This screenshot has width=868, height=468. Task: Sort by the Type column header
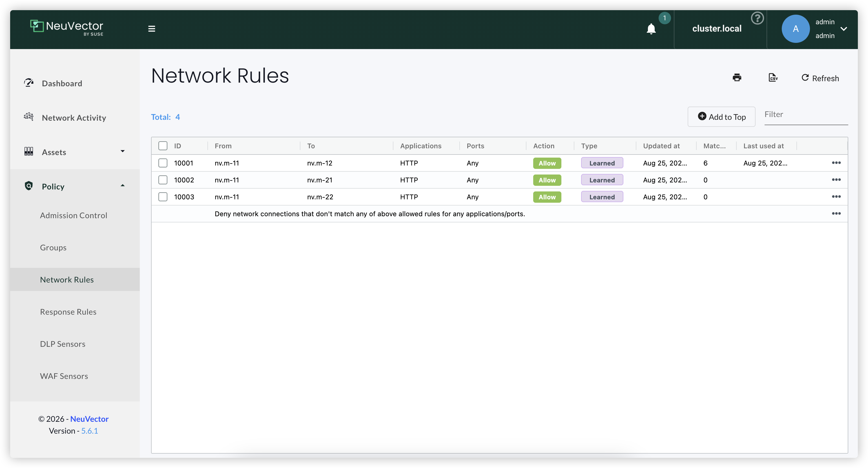pyautogui.click(x=589, y=146)
